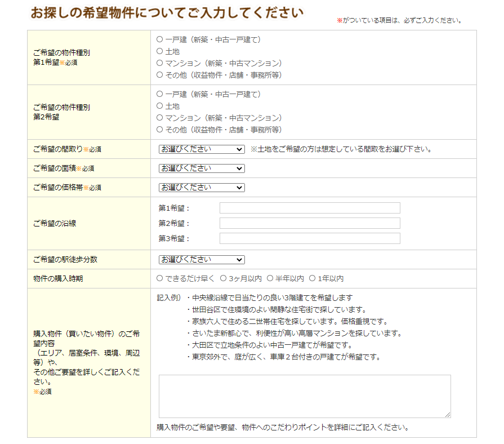Select 一戸建 radio for 第1希望
The width and height of the screenshot is (504, 444).
tap(159, 39)
